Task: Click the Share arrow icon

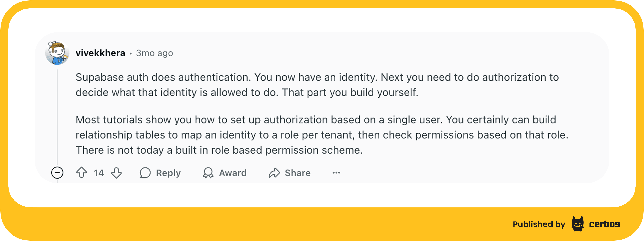Action: 274,173
